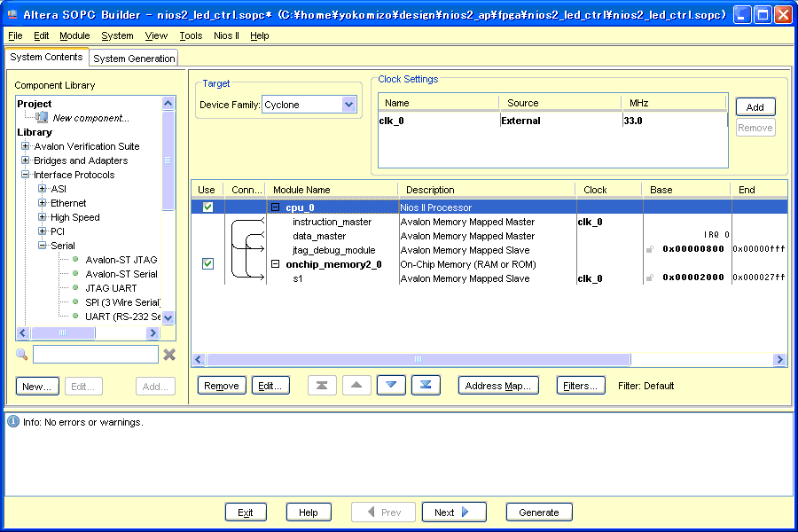Screen dimensions: 798x532
Task: Select the jtag_debug_module row
Action: click(489, 250)
